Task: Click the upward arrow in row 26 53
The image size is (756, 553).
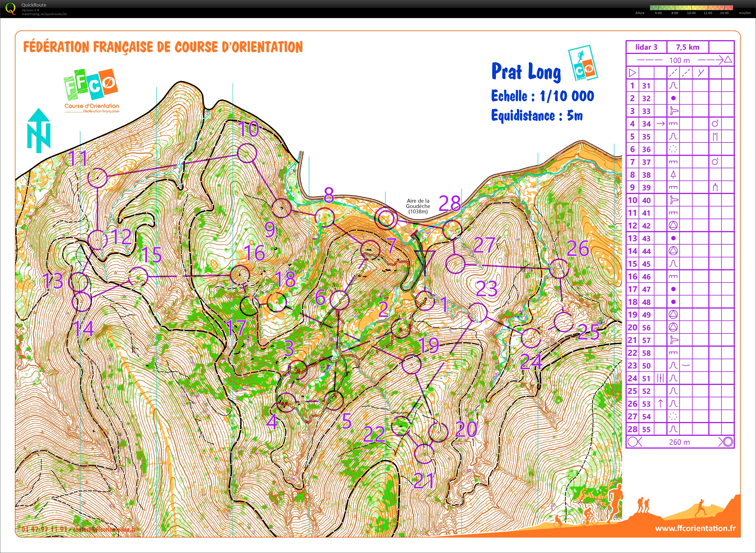Action: 660,403
